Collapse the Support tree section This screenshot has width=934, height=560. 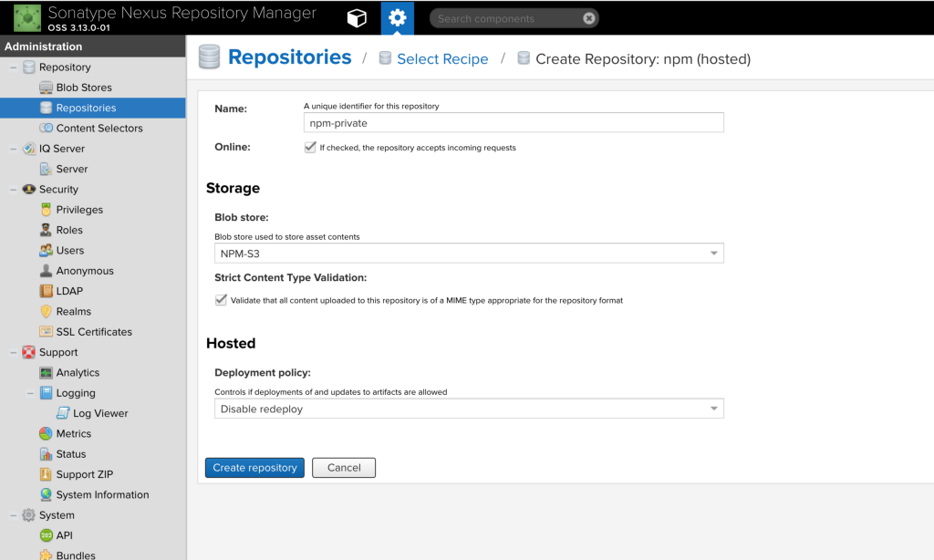(14, 352)
